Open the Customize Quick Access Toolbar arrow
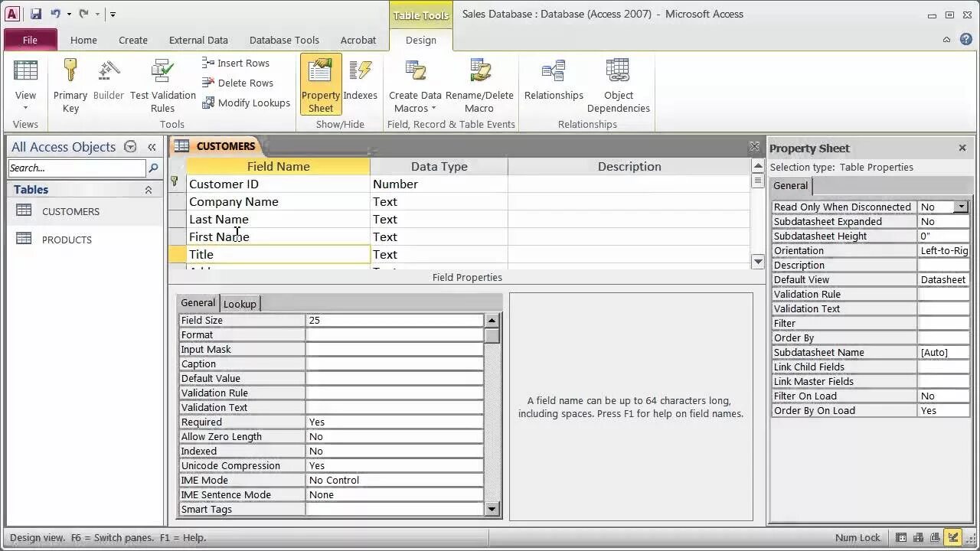Image resolution: width=980 pixels, height=551 pixels. 113,15
